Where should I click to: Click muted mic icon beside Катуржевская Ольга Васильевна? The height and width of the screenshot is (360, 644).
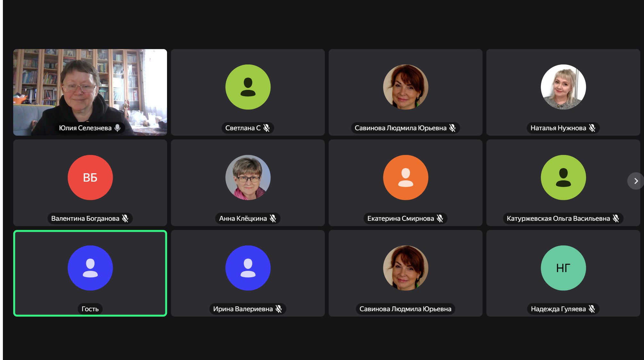click(616, 218)
